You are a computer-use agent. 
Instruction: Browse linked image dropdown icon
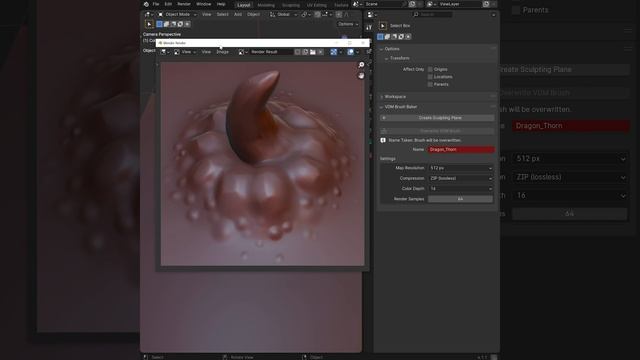coord(243,52)
